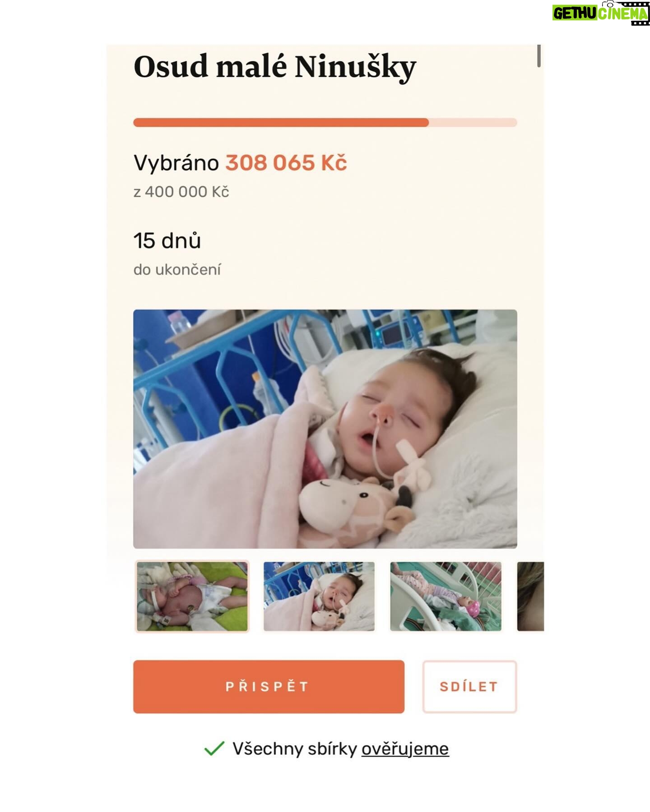Click the main photo of sleeping baby

tap(325, 429)
